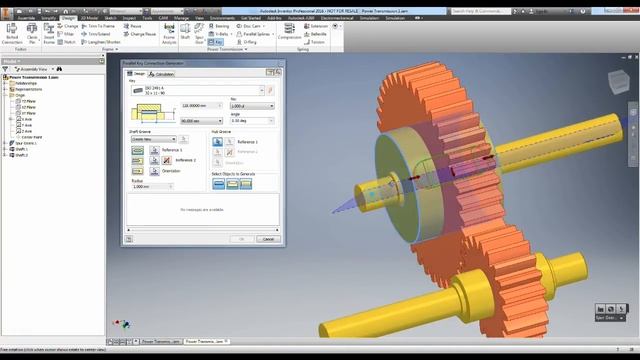Image resolution: width=640 pixels, height=360 pixels.
Task: Open the Assembly View dropdown
Action: point(53,69)
